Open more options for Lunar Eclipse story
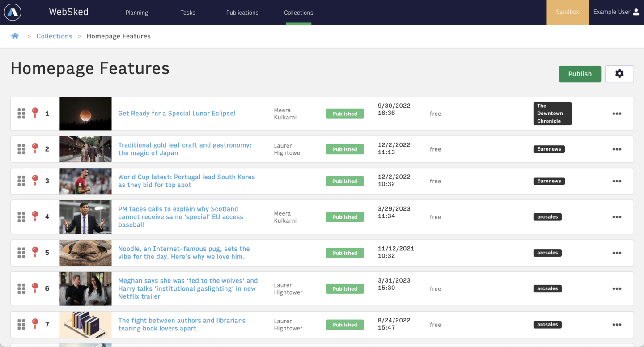Viewport: 644px width, 347px height. [x=617, y=114]
